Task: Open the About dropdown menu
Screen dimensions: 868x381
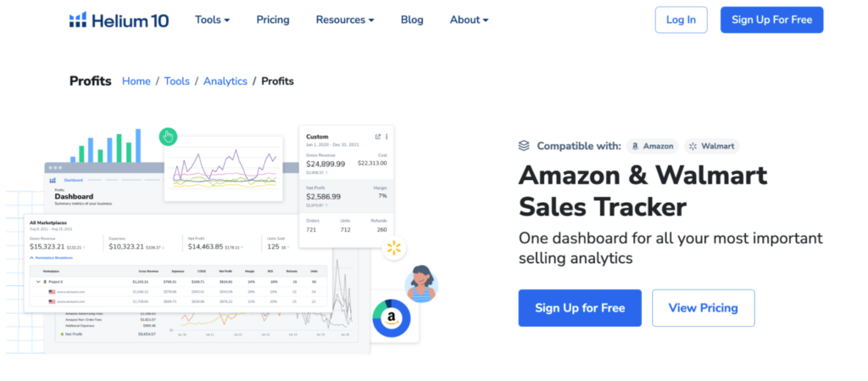Action: 469,20
